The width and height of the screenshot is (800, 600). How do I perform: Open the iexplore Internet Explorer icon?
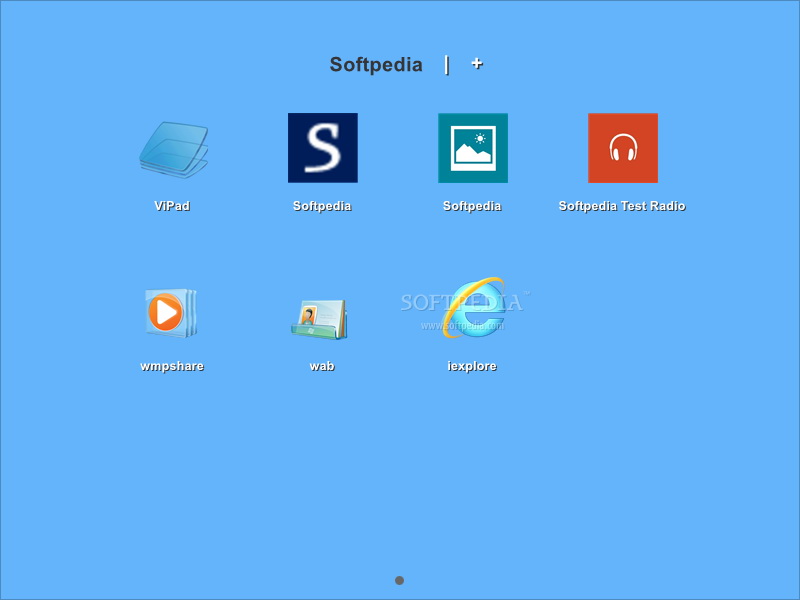(x=472, y=308)
